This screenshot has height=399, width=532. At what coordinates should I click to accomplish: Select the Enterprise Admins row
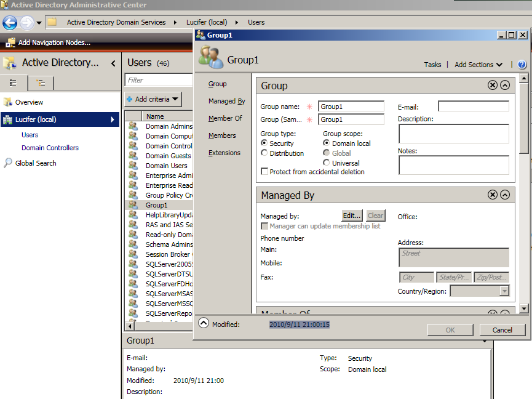tap(159, 175)
